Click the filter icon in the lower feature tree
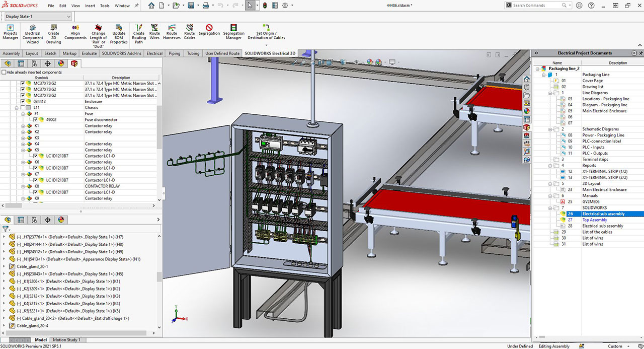 click(x=6, y=228)
